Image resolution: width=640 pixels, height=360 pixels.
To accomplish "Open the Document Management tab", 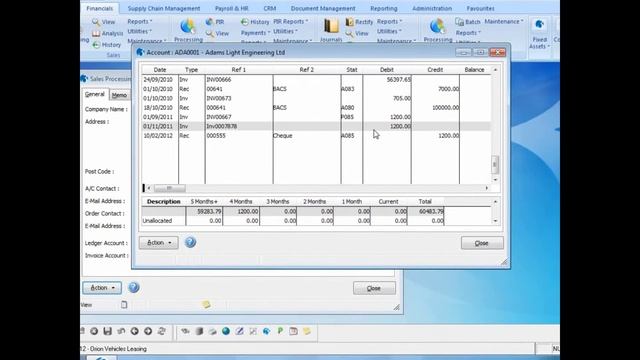I will tap(323, 8).
